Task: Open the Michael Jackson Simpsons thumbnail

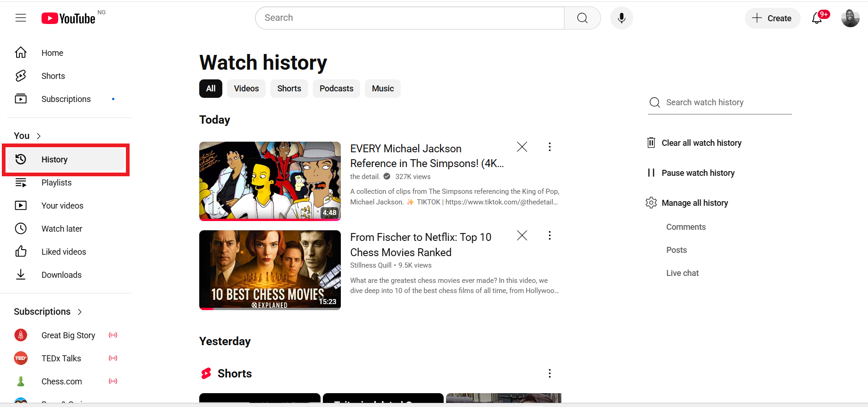Action: coord(270,181)
